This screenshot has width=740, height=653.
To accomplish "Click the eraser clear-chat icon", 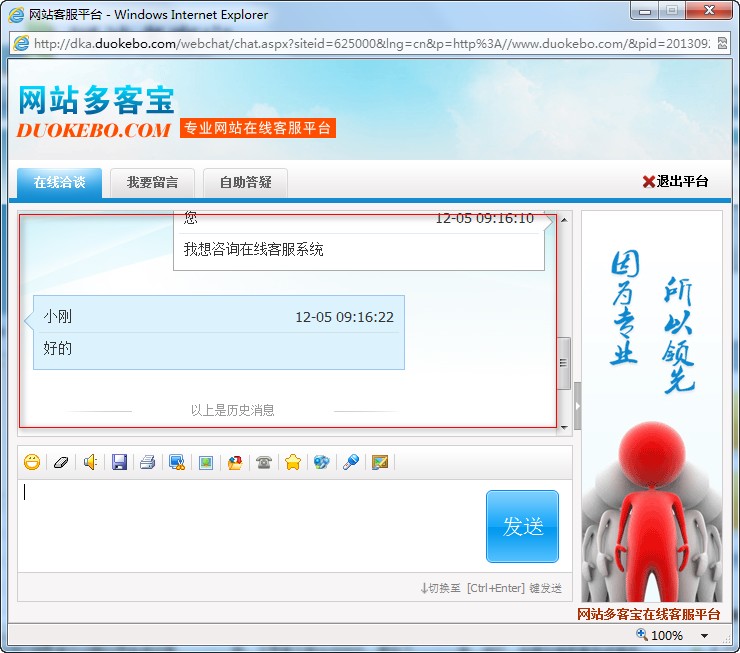I will [x=61, y=462].
